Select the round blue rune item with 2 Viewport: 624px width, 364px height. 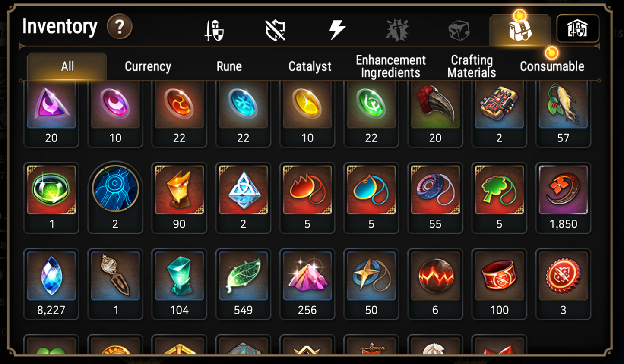pos(115,198)
